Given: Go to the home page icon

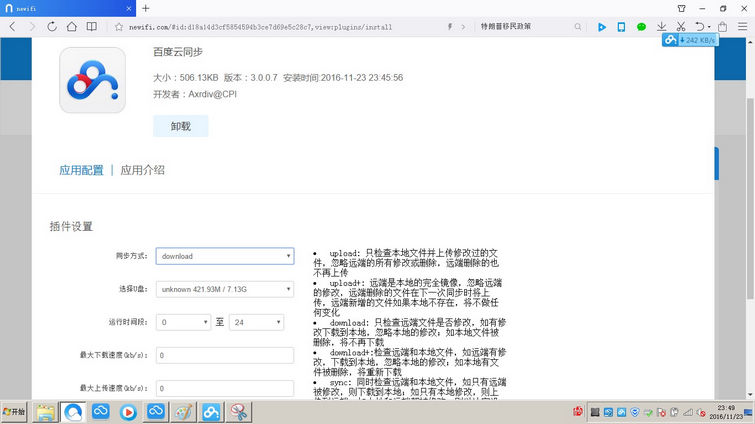Looking at the screenshot, I should [72, 26].
